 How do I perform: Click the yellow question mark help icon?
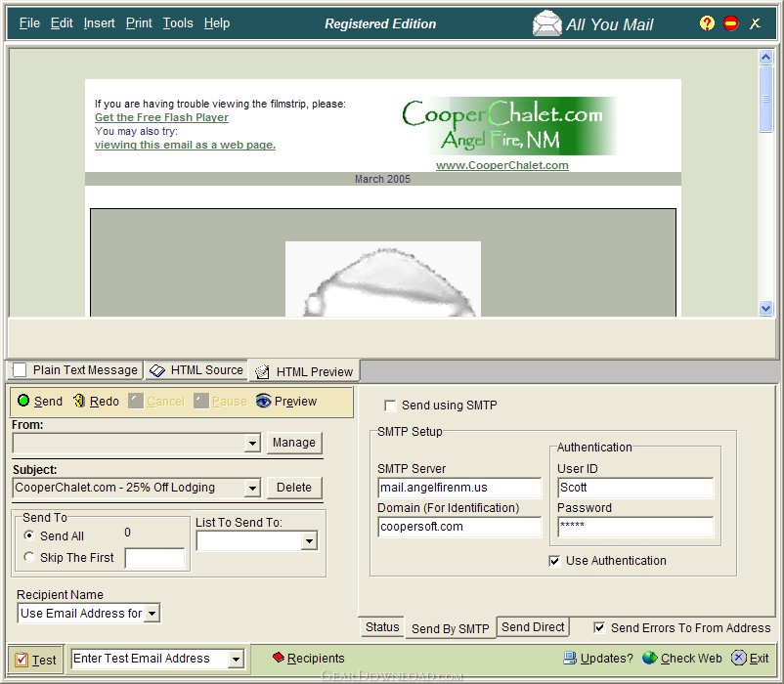pos(707,23)
